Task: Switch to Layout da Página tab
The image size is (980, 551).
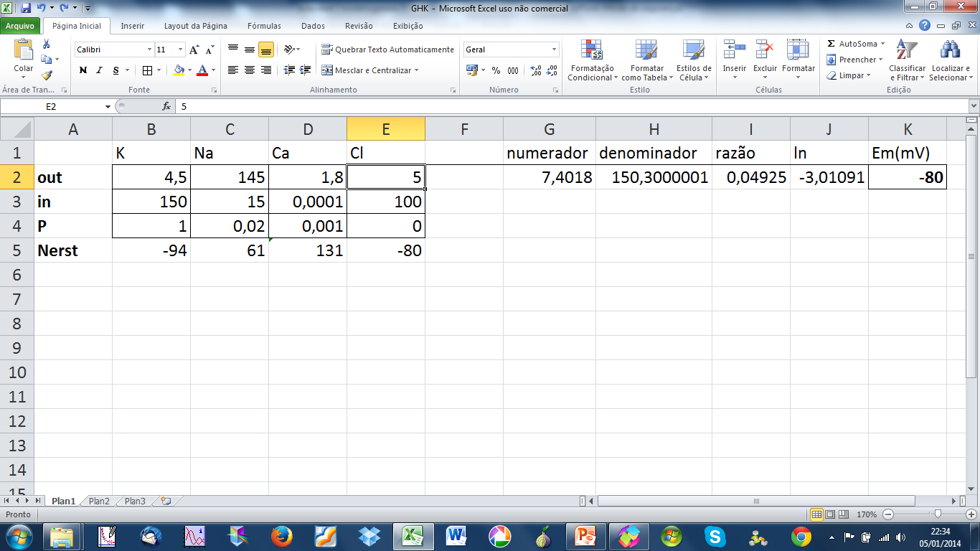Action: click(x=196, y=26)
